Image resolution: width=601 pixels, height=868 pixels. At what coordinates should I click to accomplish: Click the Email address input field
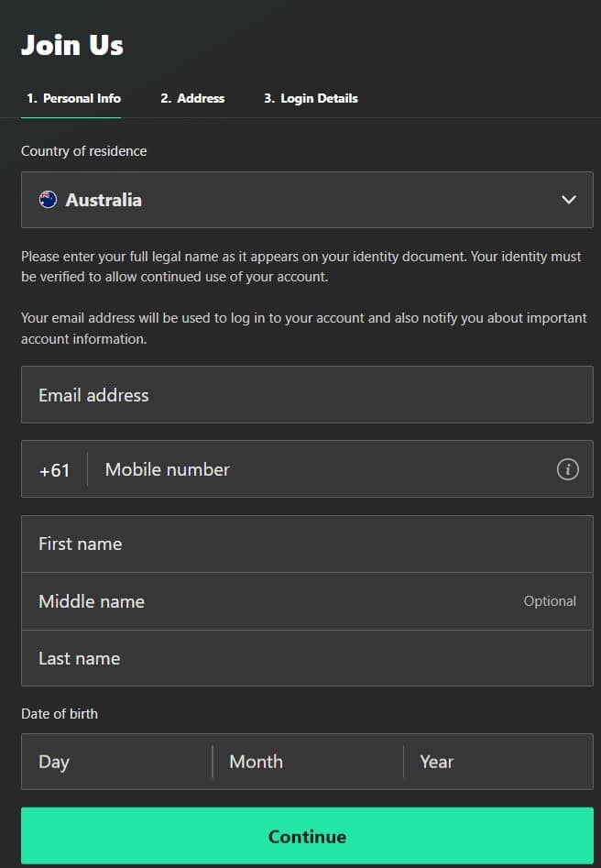pyautogui.click(x=307, y=394)
